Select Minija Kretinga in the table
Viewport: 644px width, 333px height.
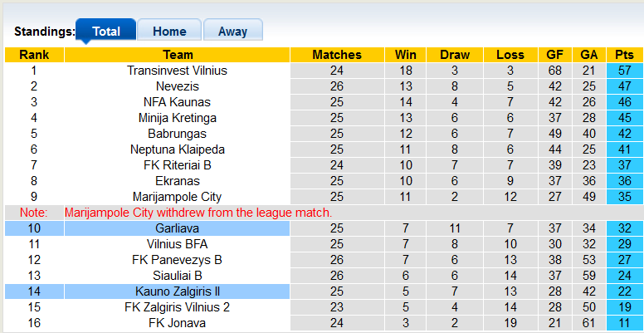tap(178, 118)
